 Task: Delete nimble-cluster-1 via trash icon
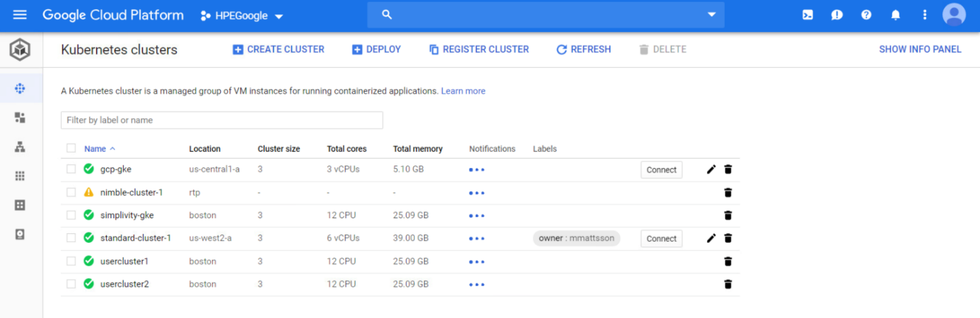(x=728, y=193)
